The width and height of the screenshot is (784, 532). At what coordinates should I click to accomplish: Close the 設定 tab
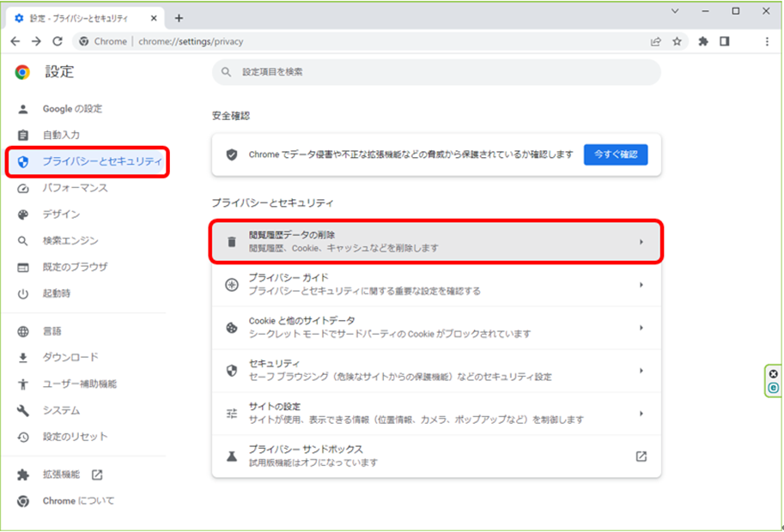[154, 19]
